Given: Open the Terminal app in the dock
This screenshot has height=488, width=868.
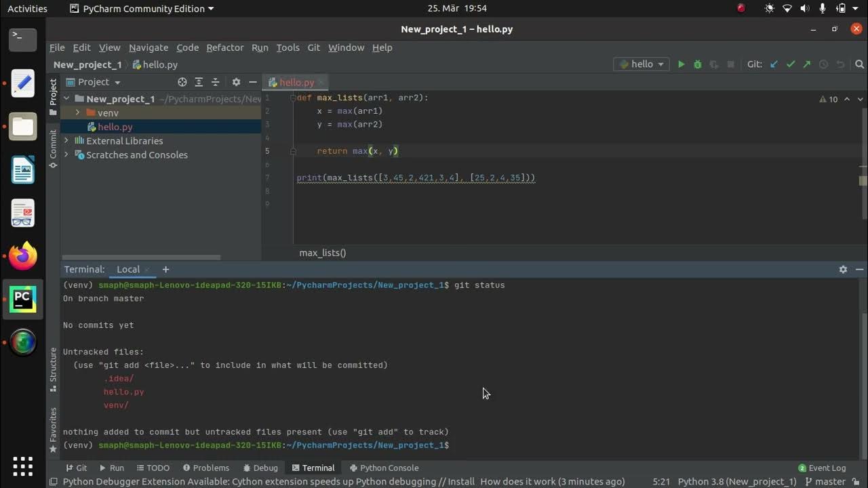Looking at the screenshot, I should click(x=22, y=39).
